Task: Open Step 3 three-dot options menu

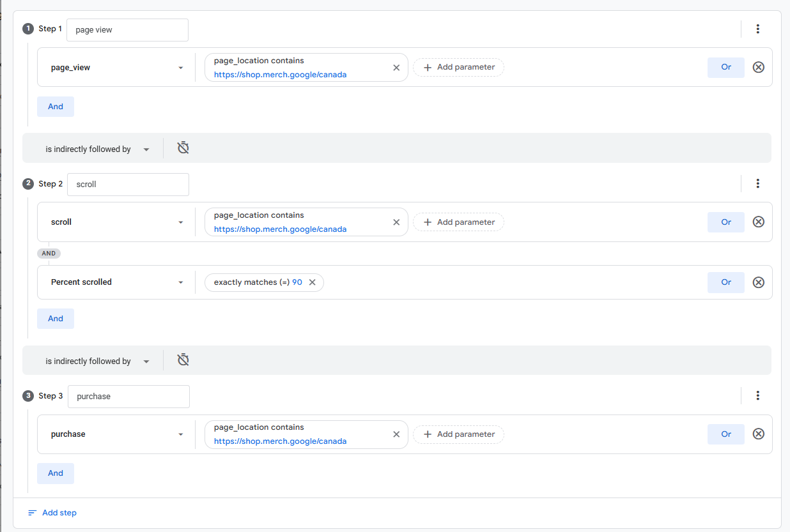Action: (x=757, y=395)
